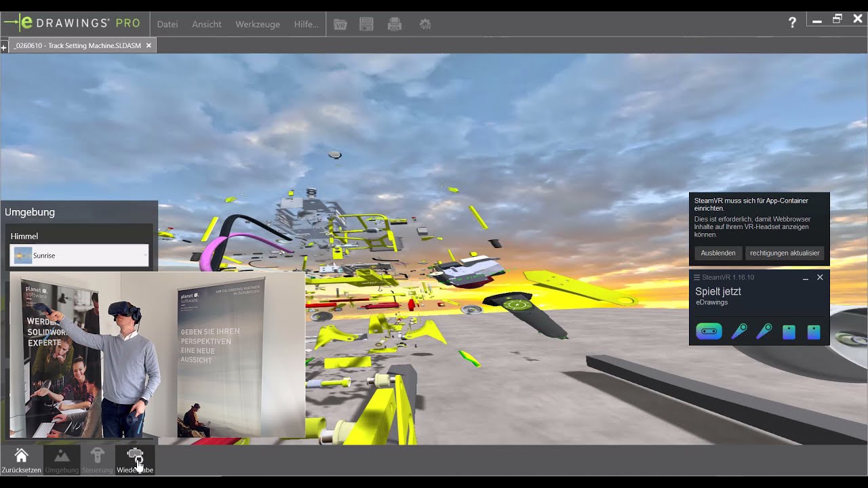Click the first SteamVR base station icon

789,332
